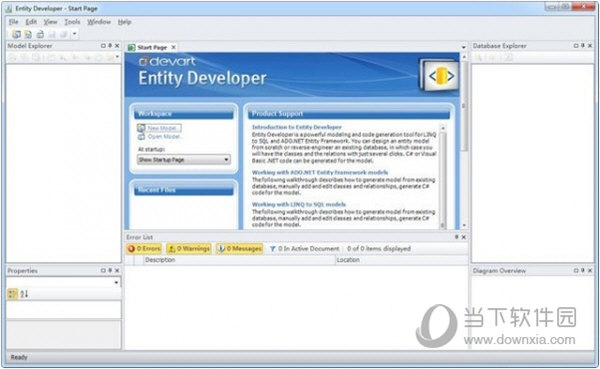Open the View menu
Image resolution: width=600 pixels, height=369 pixels.
(x=50, y=22)
